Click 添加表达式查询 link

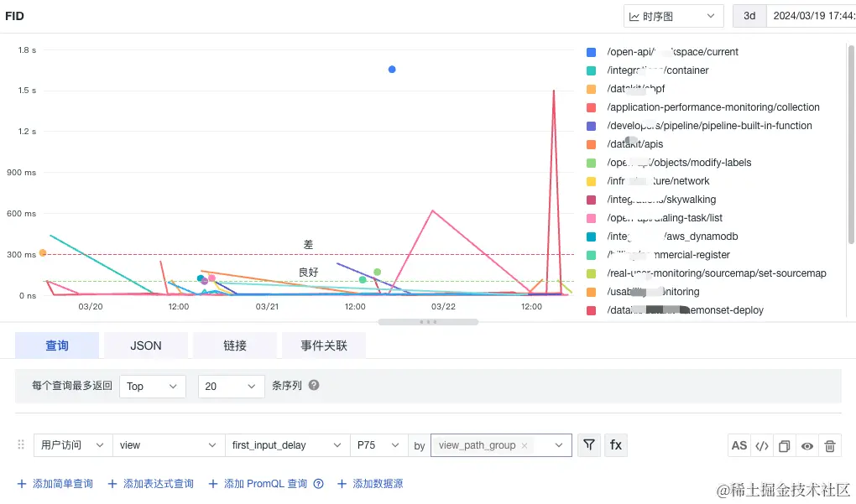click(151, 483)
